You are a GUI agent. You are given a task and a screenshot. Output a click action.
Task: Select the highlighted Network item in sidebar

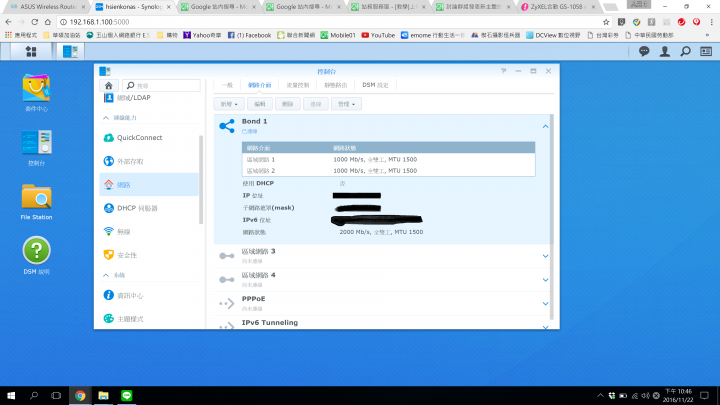(149, 185)
